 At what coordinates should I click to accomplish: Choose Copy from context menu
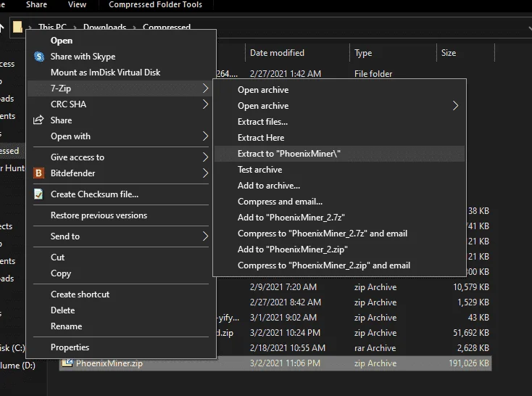[121, 273]
